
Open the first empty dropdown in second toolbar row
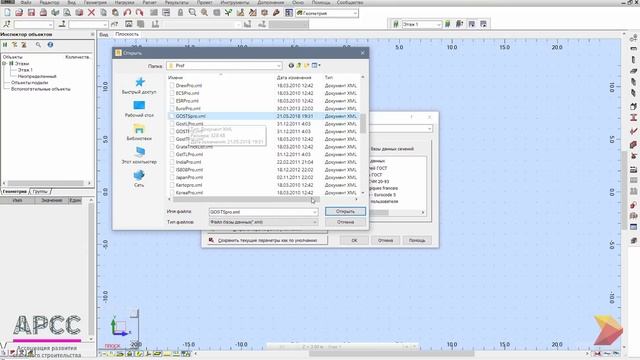(x=34, y=24)
